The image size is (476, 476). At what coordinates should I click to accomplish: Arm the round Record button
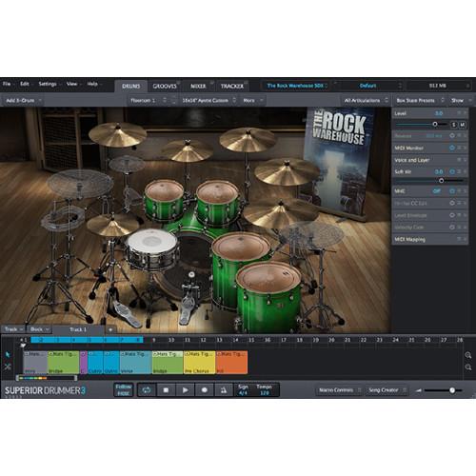[x=205, y=390]
